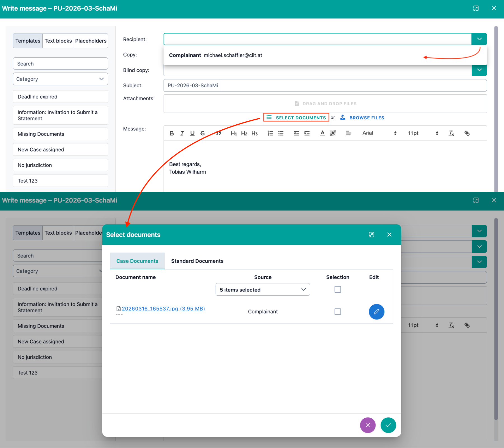Image resolution: width=504 pixels, height=448 pixels.
Task: Clear formatting in the lower dimmed toolbar
Action: 451,325
